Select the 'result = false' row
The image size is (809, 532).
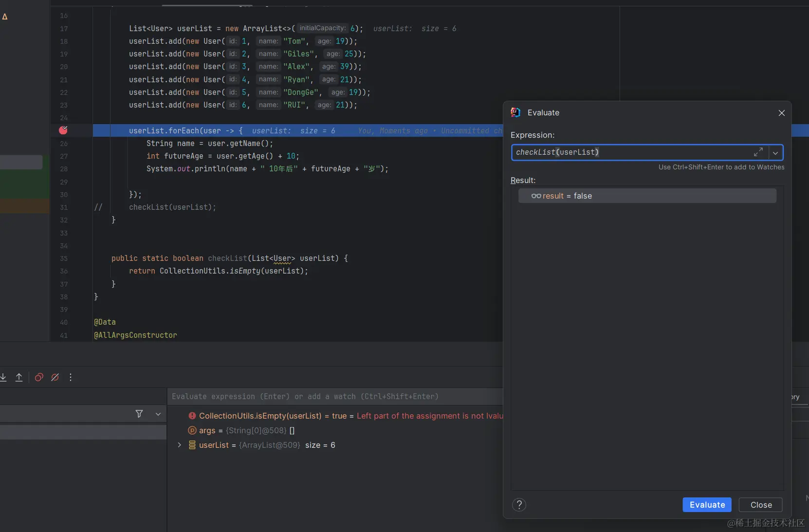click(x=647, y=196)
